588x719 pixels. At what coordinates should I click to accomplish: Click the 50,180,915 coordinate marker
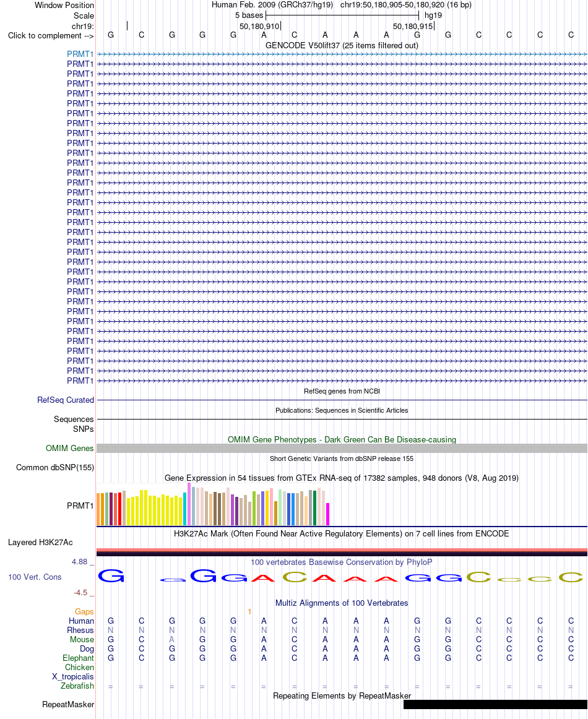(413, 27)
